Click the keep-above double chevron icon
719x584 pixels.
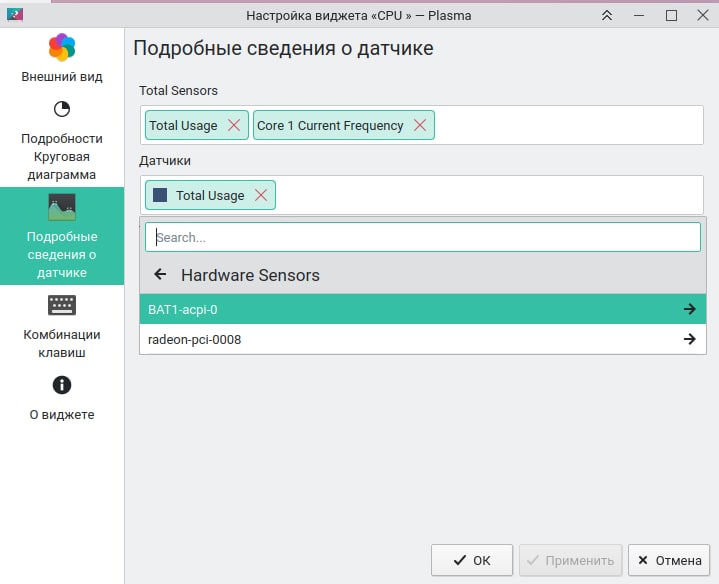[x=607, y=16]
